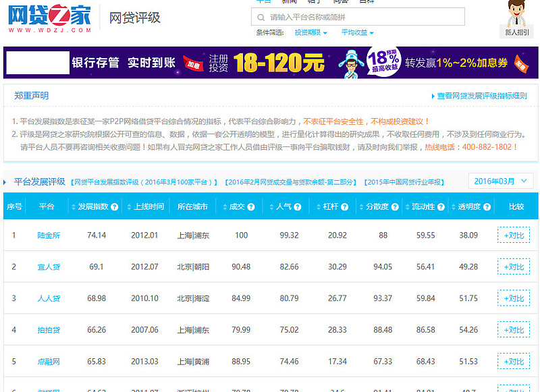Open the 银行存管 promotional banner

[271, 63]
